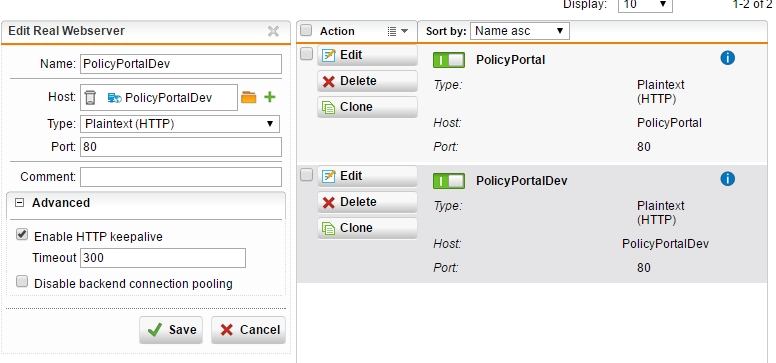The height and width of the screenshot is (363, 776).
Task: Toggle the PolicyPortalDev status switch
Action: coord(449,181)
